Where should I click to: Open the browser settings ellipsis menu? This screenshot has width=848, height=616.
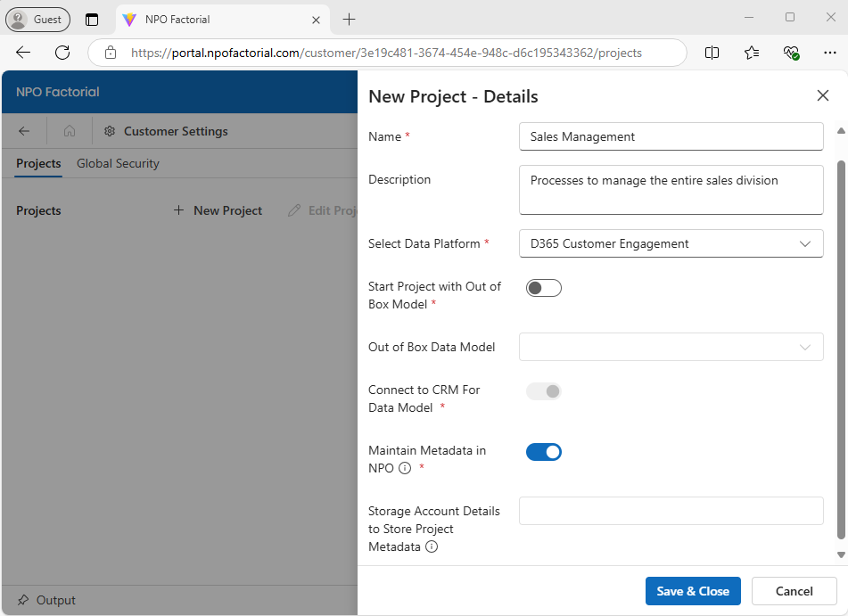[x=829, y=53]
